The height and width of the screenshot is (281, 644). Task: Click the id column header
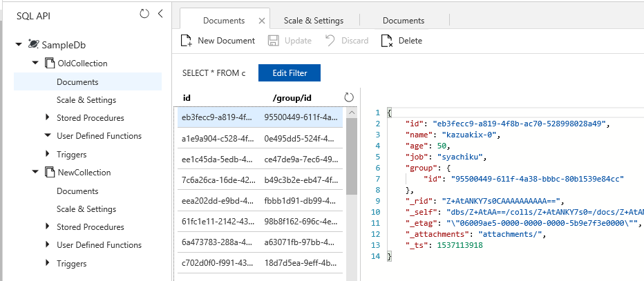coord(187,97)
